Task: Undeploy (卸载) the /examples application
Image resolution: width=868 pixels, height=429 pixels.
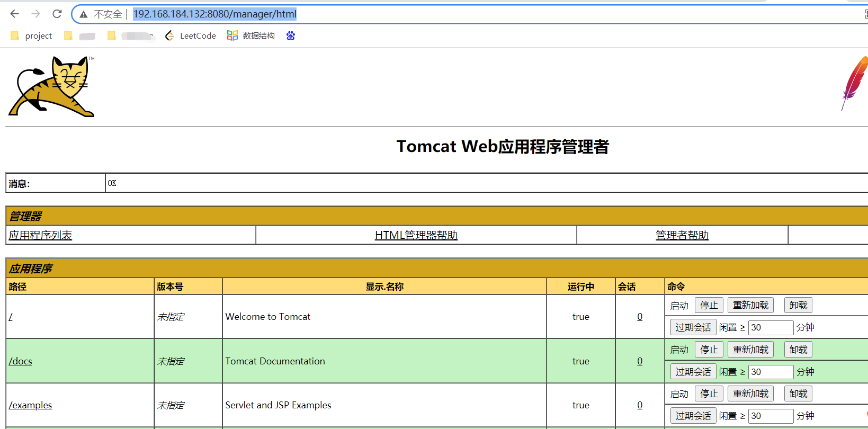Action: [798, 394]
